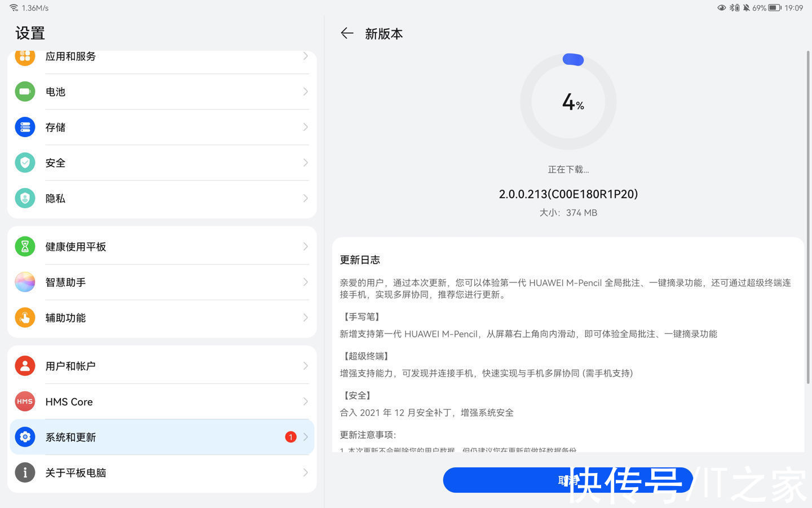Tap the 大小: 374 MB text
Image resolution: width=812 pixels, height=508 pixels.
coord(568,213)
